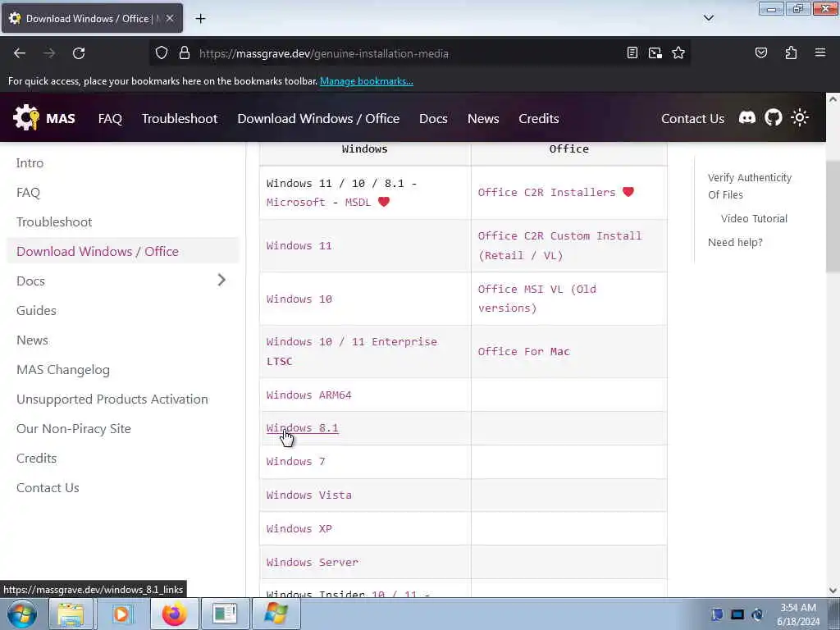Click the taskbar clock showing 3:54 AM
840x630 pixels.
pos(797,614)
